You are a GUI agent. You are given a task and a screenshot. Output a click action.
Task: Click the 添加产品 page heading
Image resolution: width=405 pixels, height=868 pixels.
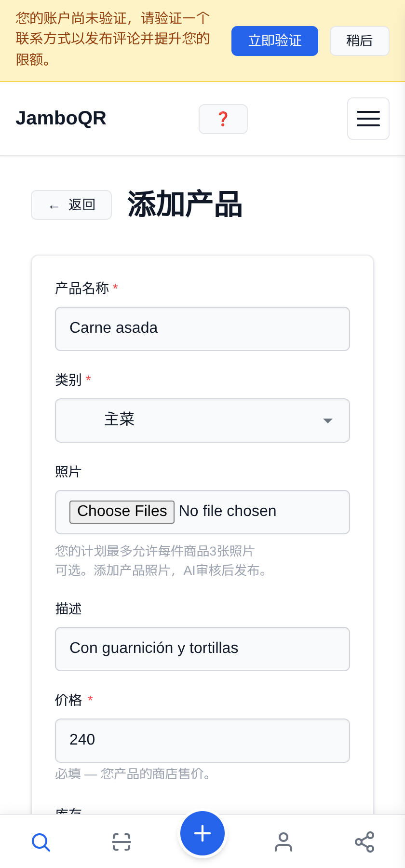185,204
